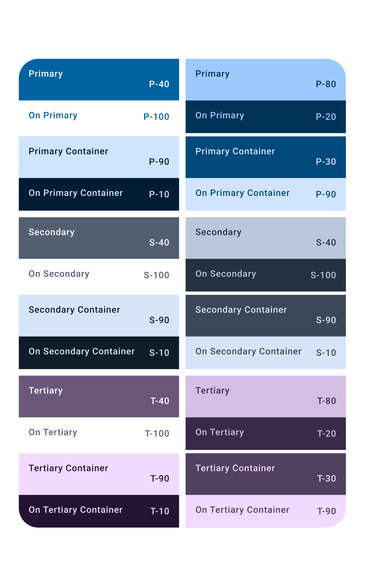Choose the On Primary P-20 navy swatch
Viewport: 365px width, 588px height.
(x=266, y=117)
